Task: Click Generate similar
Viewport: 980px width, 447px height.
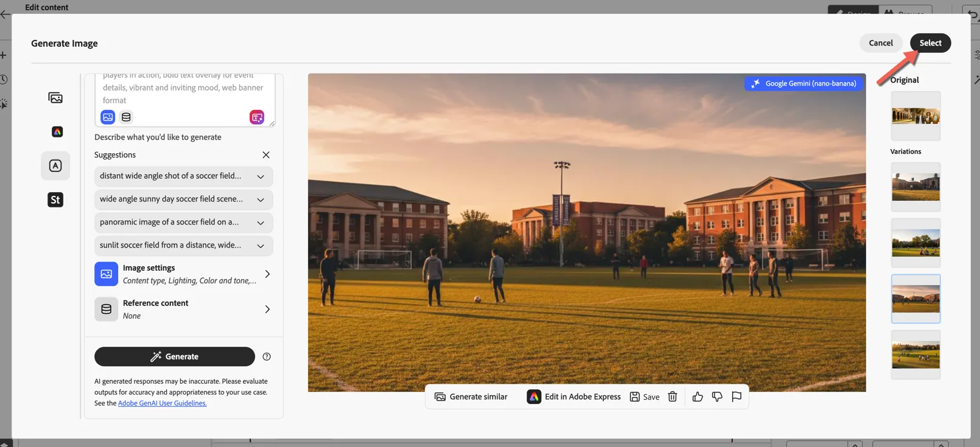Action: click(471, 397)
